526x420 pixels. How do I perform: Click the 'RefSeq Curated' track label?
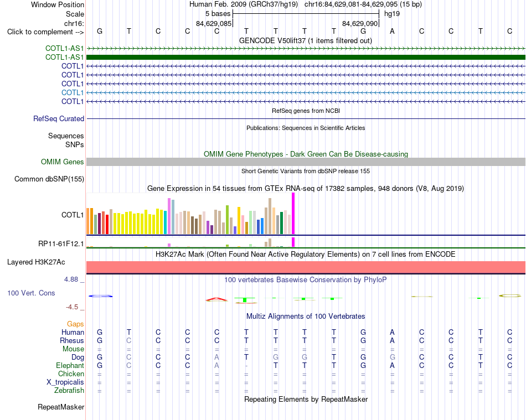pyautogui.click(x=59, y=118)
